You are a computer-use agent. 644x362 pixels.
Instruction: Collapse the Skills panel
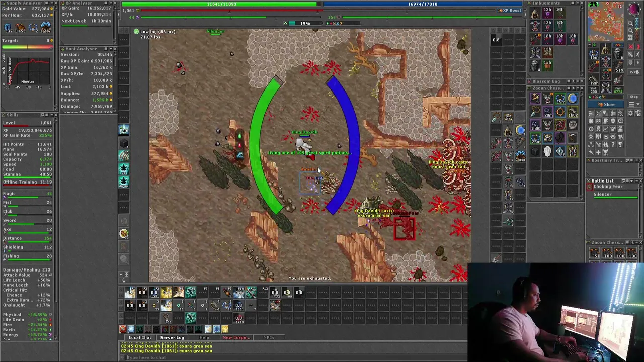click(x=51, y=115)
